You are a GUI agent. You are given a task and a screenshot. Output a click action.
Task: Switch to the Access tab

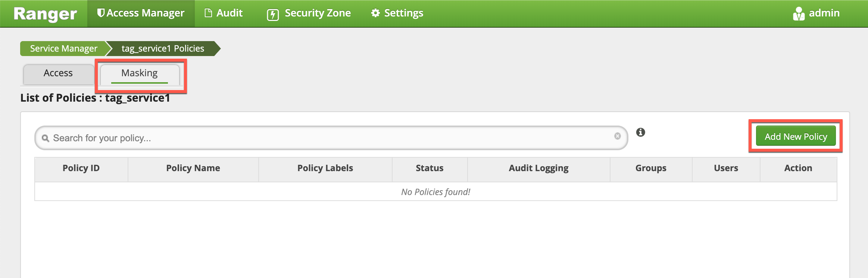coord(58,73)
